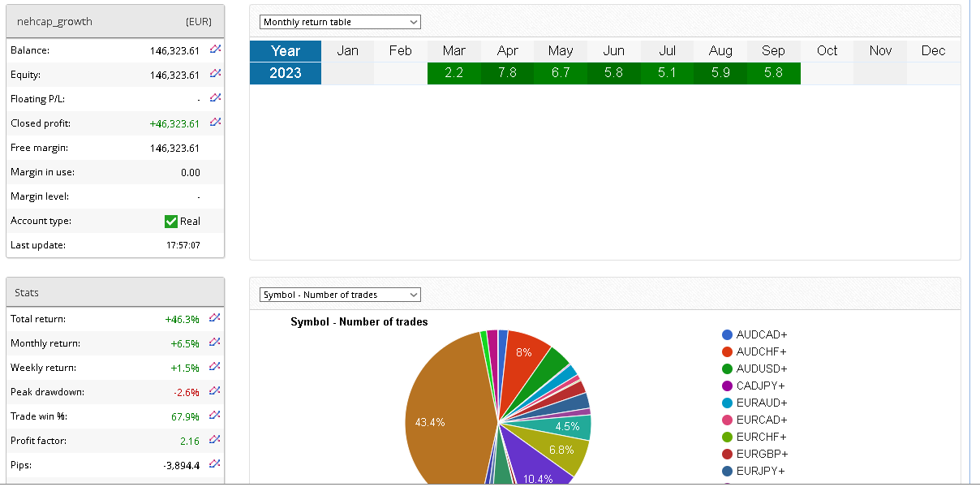
Task: Click the chart icon next to Balance
Action: [215, 50]
